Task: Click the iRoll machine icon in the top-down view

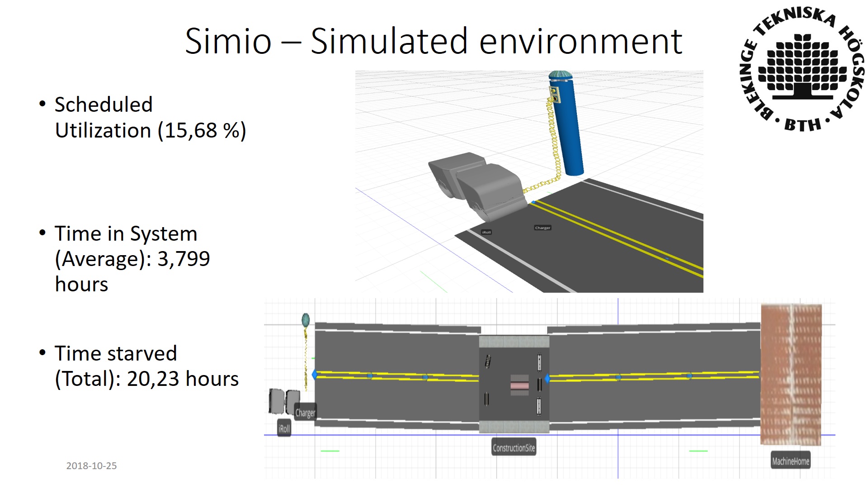Action: point(284,402)
